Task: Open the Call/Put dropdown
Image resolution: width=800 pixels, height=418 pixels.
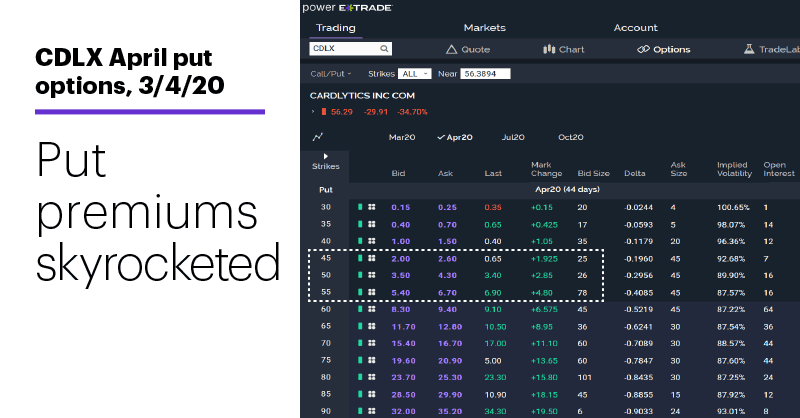Action: coord(331,74)
